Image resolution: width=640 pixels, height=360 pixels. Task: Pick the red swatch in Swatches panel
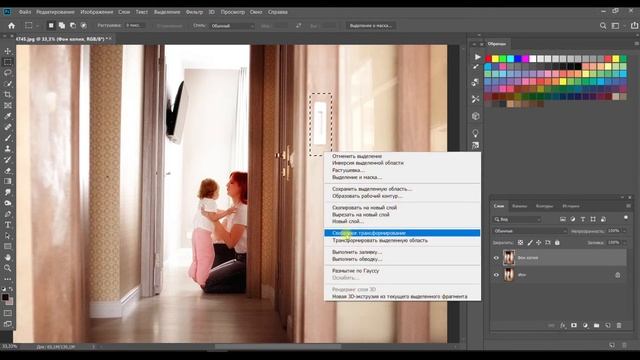tap(488, 59)
